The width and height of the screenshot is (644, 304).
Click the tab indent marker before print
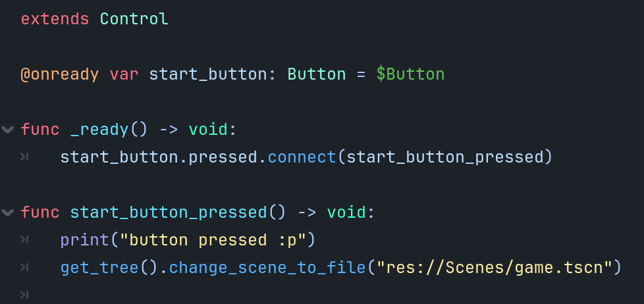tap(24, 240)
